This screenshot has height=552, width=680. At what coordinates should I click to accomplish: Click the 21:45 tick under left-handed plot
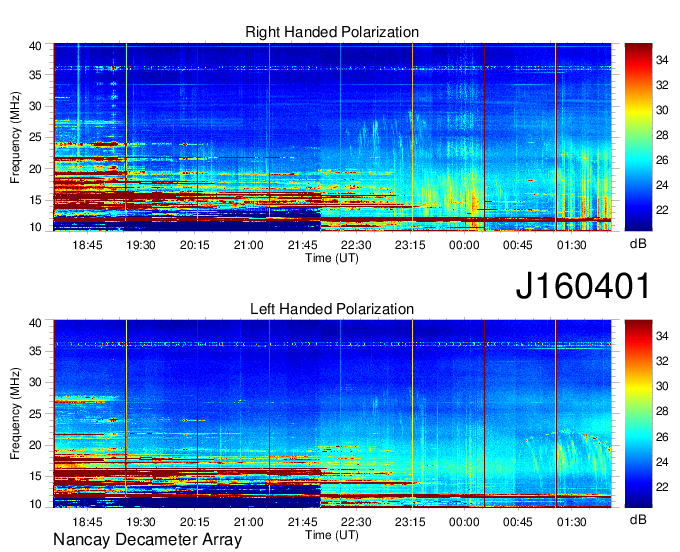302,522
